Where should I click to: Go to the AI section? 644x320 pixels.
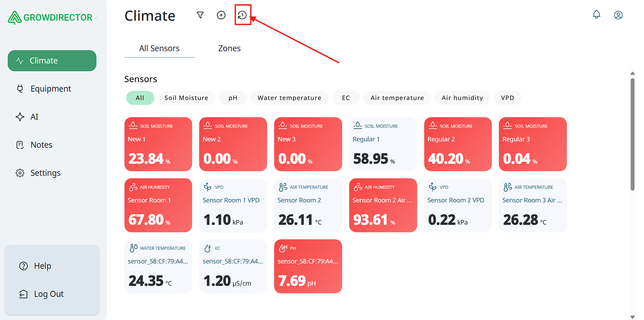[x=34, y=117]
